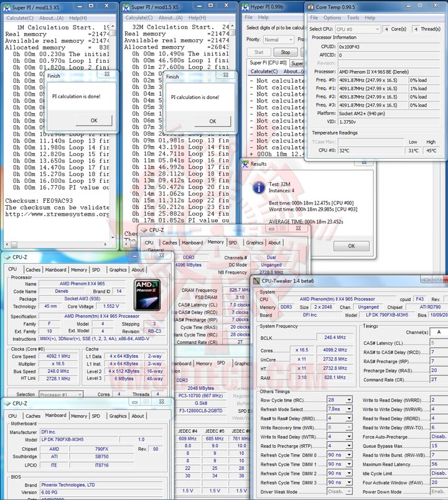Click the Hyper PI 0.99b title bar icon
Viewport: 448px width, 500px height.
coord(245,7)
